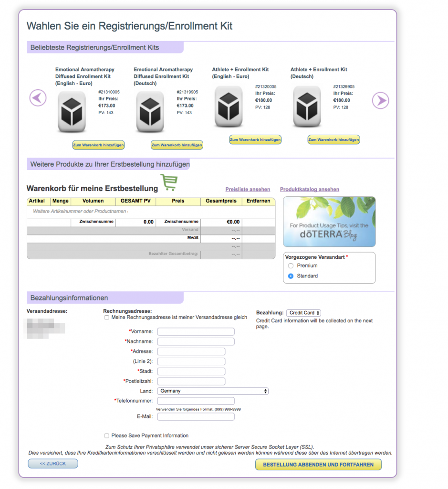Click the item number or product name field
Viewport: 448px width, 489px height.
pyautogui.click(x=80, y=212)
